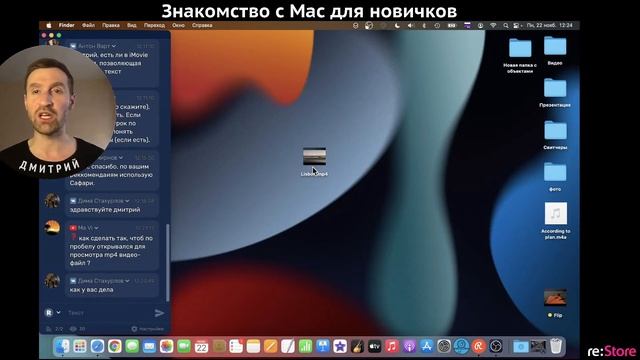
Task: Open Finder from the Dock
Action: coord(62,347)
